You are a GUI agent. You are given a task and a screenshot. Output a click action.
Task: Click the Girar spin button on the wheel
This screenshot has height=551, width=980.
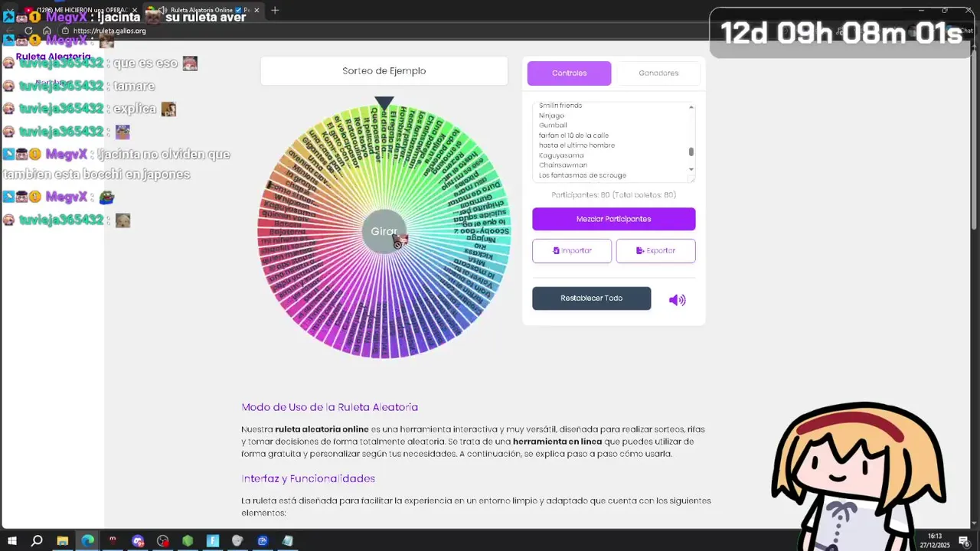coord(384,231)
